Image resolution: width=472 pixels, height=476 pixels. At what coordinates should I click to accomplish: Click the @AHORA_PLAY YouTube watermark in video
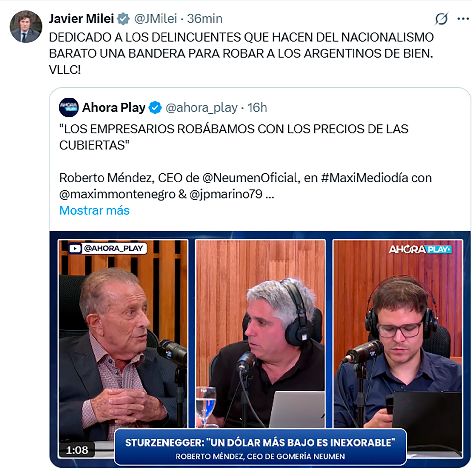[x=108, y=248]
